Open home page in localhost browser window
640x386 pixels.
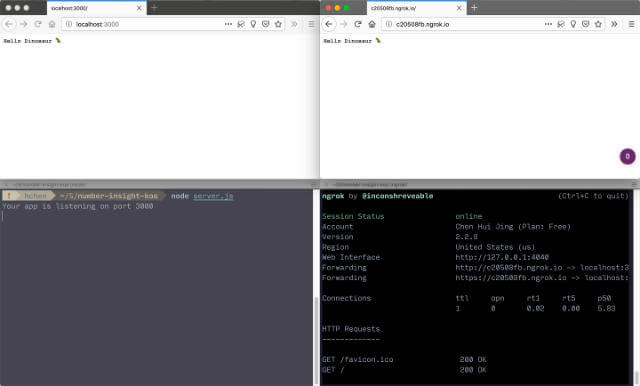click(52, 24)
